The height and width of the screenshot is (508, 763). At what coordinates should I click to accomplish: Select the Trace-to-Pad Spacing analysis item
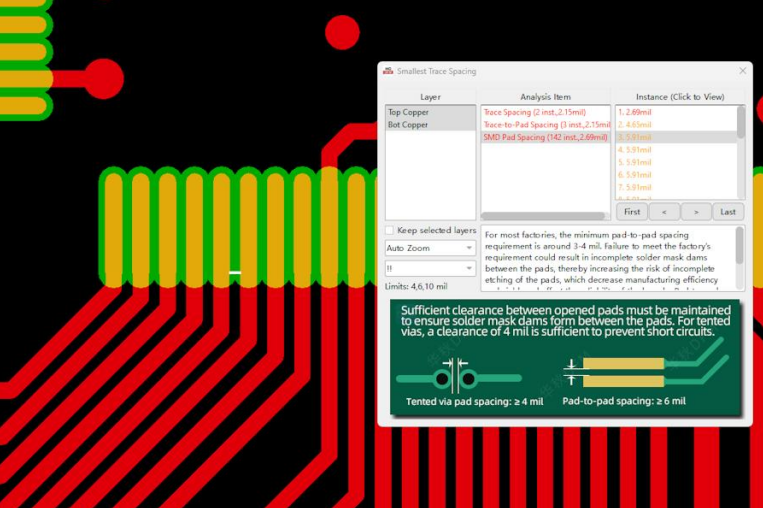point(545,125)
